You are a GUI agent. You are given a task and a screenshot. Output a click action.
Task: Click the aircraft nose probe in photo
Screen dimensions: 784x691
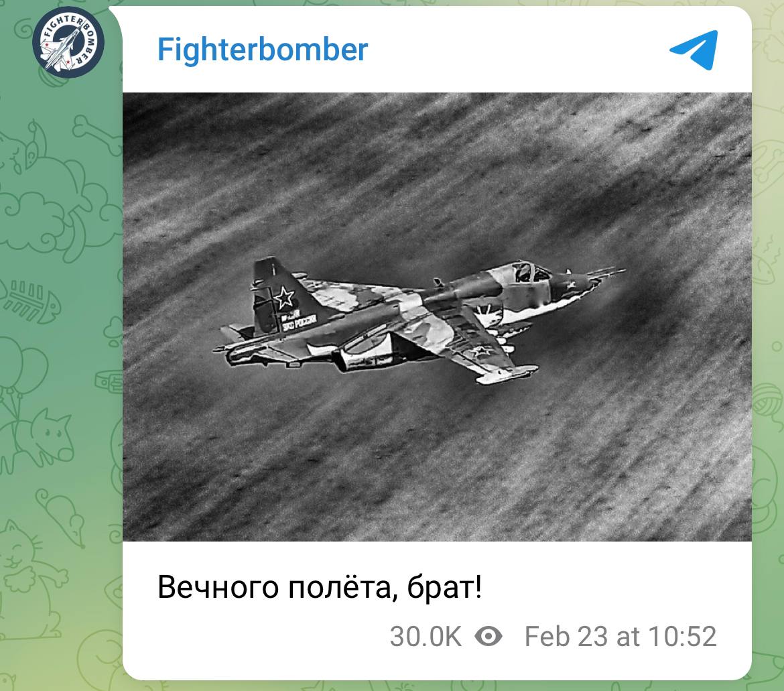tap(606, 273)
